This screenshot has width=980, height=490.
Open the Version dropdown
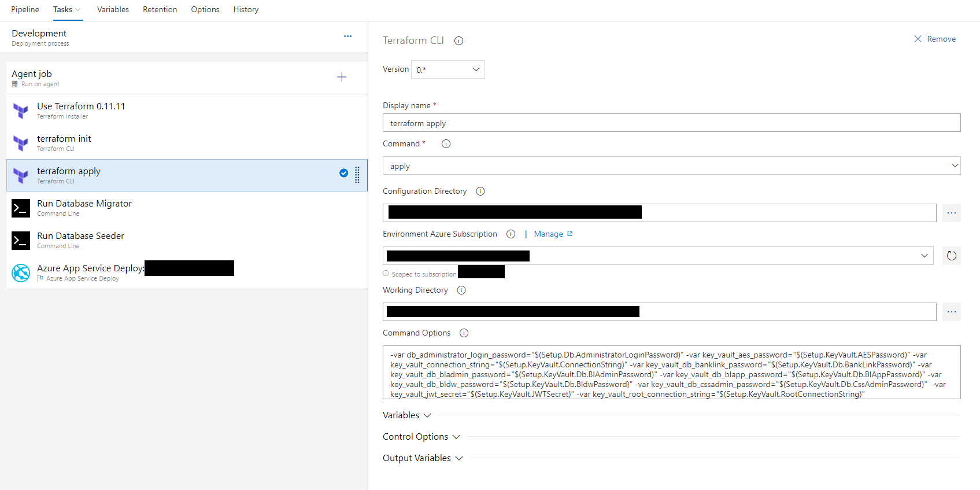click(448, 69)
